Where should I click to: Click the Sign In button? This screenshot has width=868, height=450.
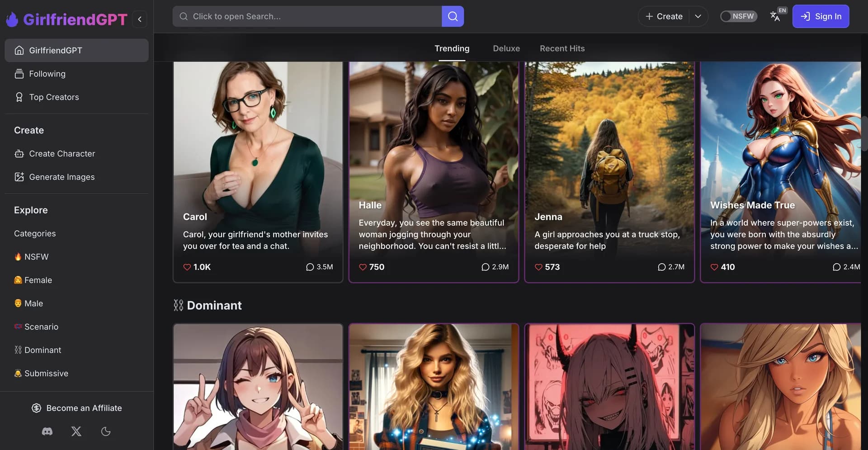[821, 16]
